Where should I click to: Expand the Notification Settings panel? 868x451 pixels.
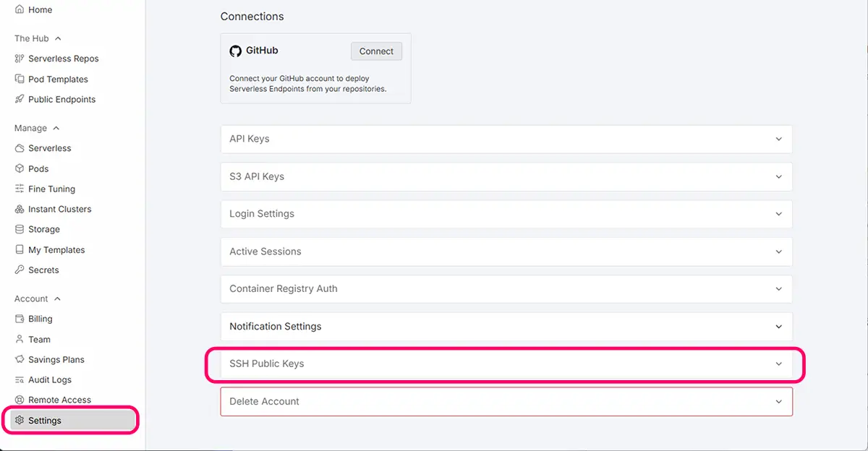[506, 326]
